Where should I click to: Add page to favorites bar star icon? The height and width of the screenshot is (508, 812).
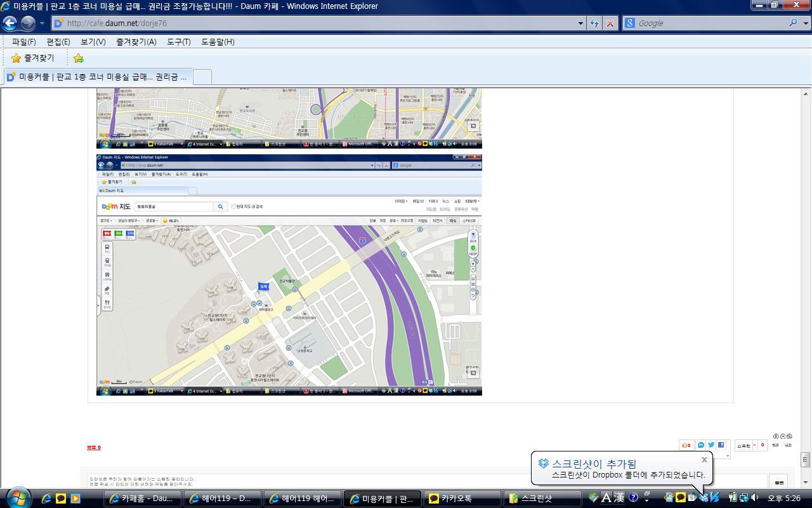coord(78,58)
